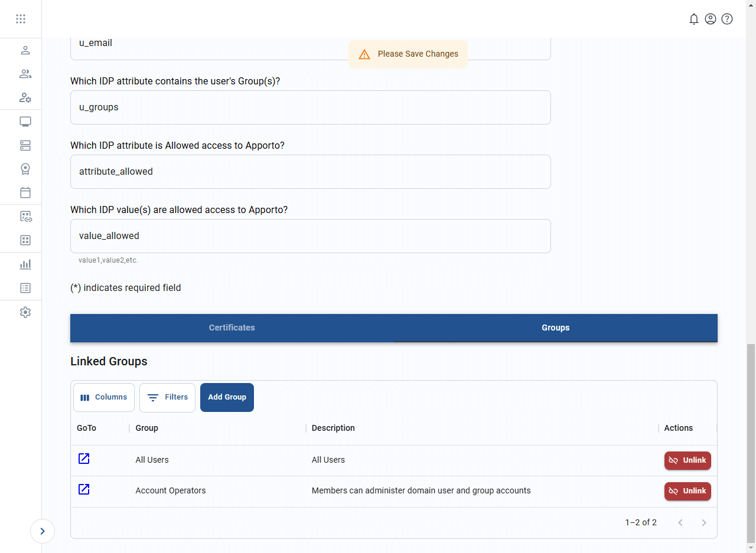Unlink the Account Operators group

click(687, 491)
